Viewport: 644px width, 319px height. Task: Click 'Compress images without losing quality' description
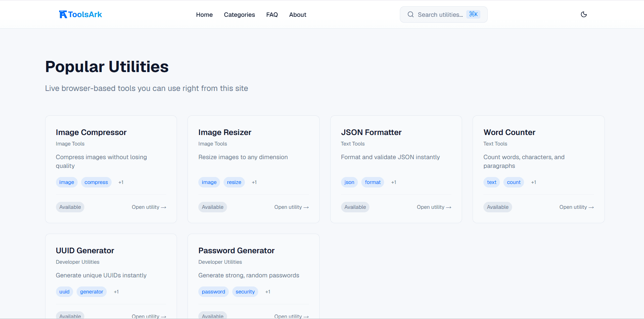coord(101,161)
